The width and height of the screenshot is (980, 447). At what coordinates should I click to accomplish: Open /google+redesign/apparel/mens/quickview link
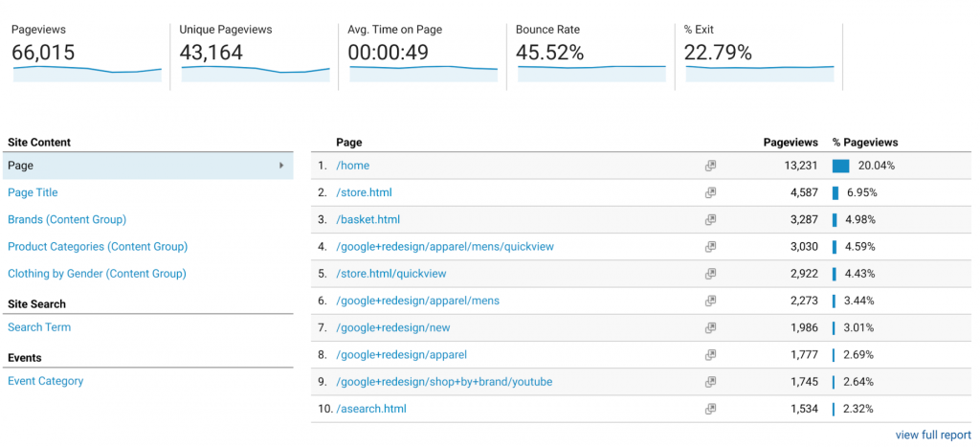444,246
